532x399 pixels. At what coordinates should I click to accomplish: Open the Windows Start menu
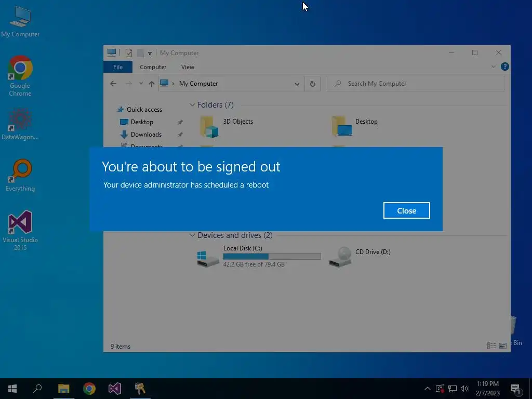(12, 389)
